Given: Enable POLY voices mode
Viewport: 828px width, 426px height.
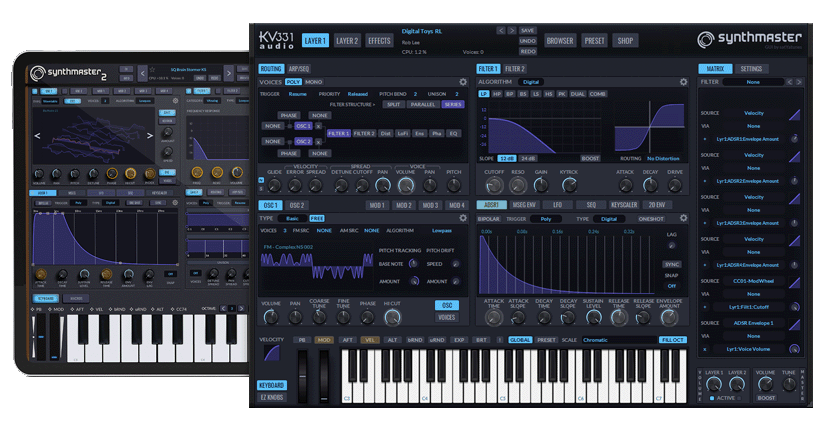Looking at the screenshot, I should [x=293, y=82].
